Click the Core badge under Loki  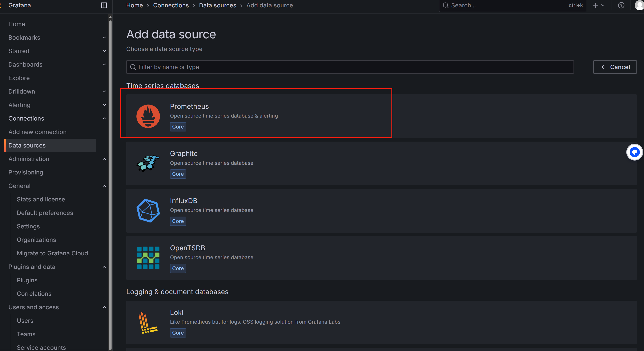178,333
